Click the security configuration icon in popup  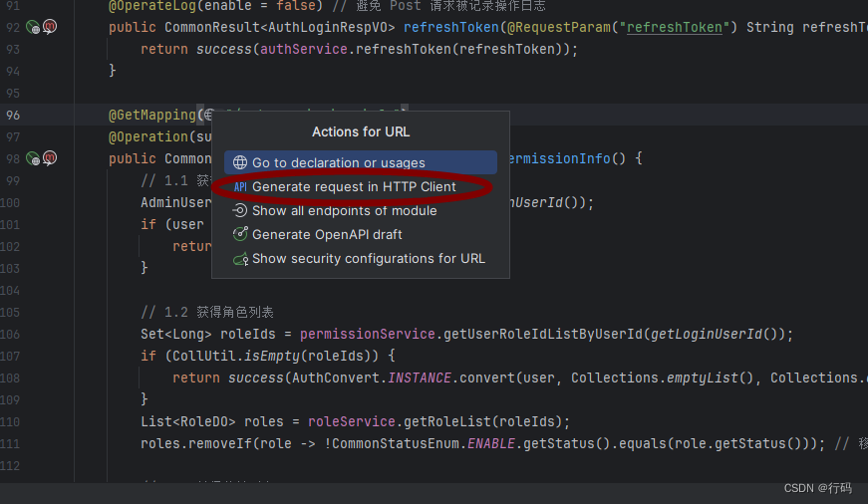point(240,259)
